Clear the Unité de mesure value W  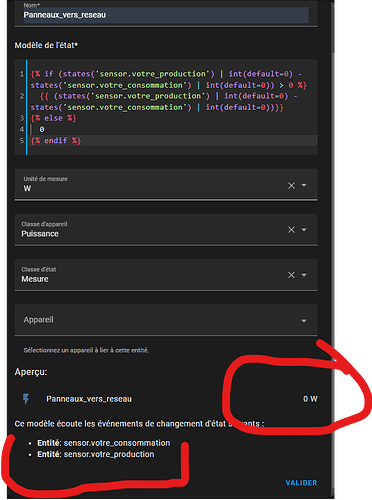[x=291, y=185]
